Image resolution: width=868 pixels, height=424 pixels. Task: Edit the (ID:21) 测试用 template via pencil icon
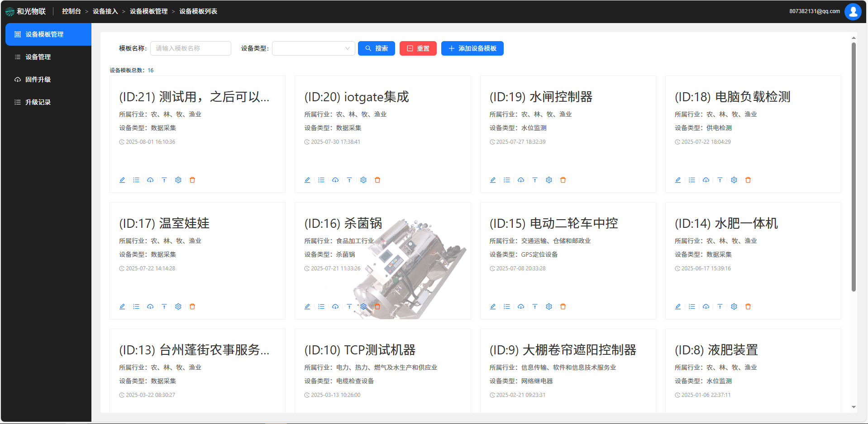click(122, 180)
